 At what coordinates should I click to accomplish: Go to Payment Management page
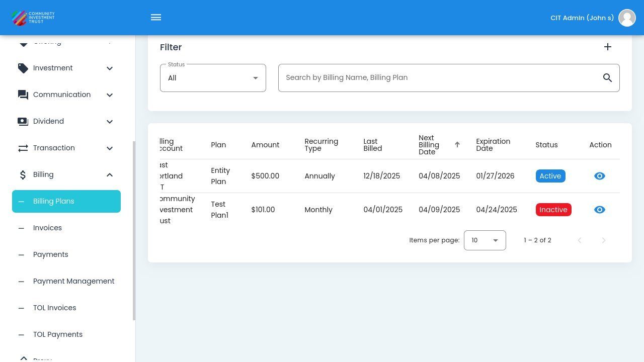coord(73,281)
